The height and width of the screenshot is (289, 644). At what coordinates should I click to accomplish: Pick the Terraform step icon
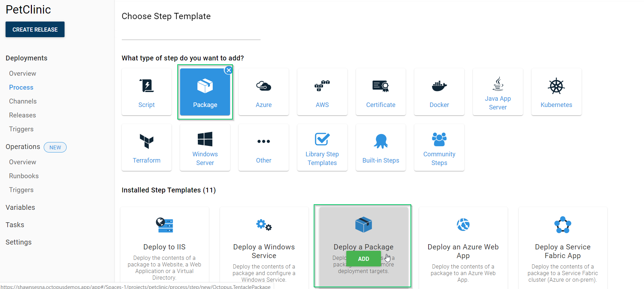pyautogui.click(x=146, y=141)
